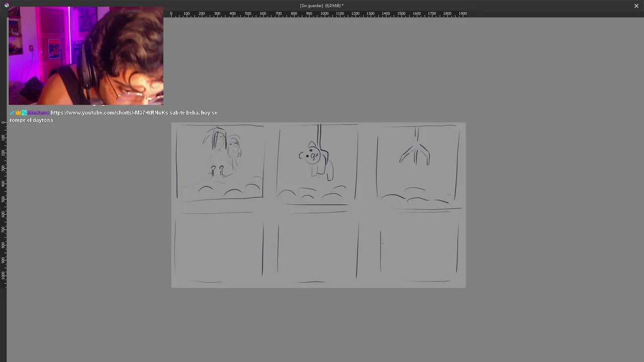Close the Krita window
The height and width of the screenshot is (362, 644).
coord(636,6)
